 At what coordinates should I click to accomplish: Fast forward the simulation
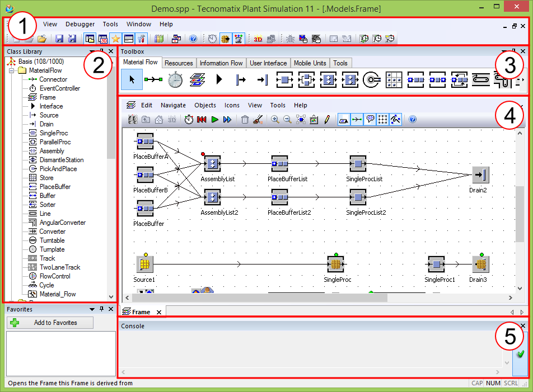(x=227, y=120)
